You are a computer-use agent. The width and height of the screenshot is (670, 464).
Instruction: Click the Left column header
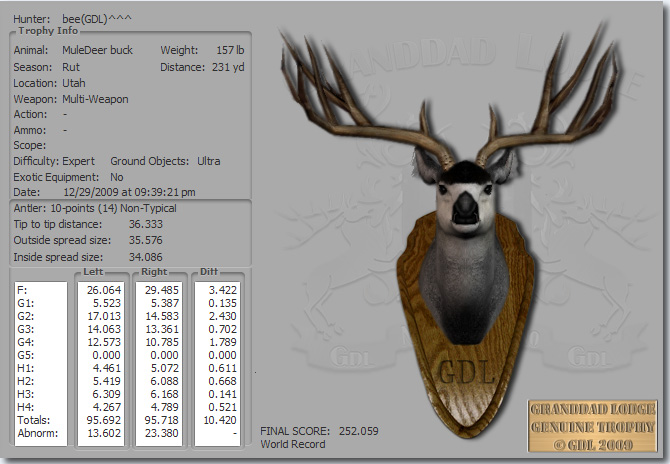pos(96,271)
